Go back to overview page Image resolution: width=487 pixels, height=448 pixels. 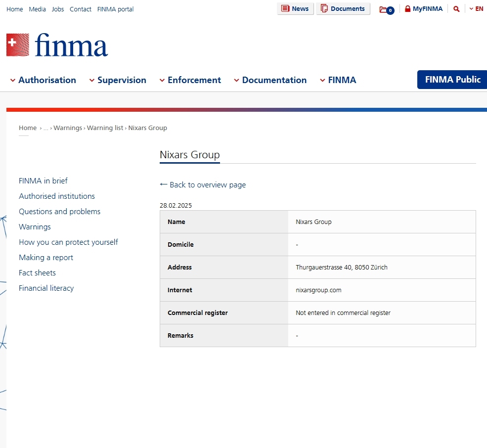click(203, 185)
